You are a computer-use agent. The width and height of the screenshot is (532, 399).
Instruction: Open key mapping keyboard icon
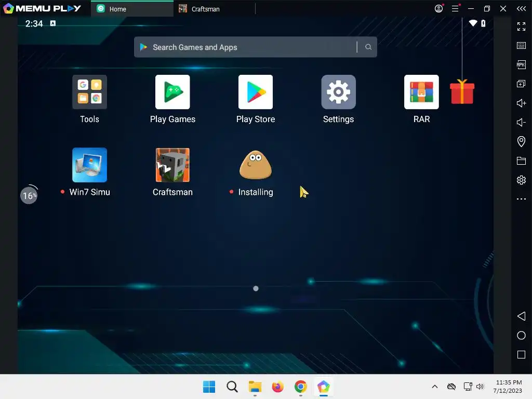pyautogui.click(x=521, y=46)
